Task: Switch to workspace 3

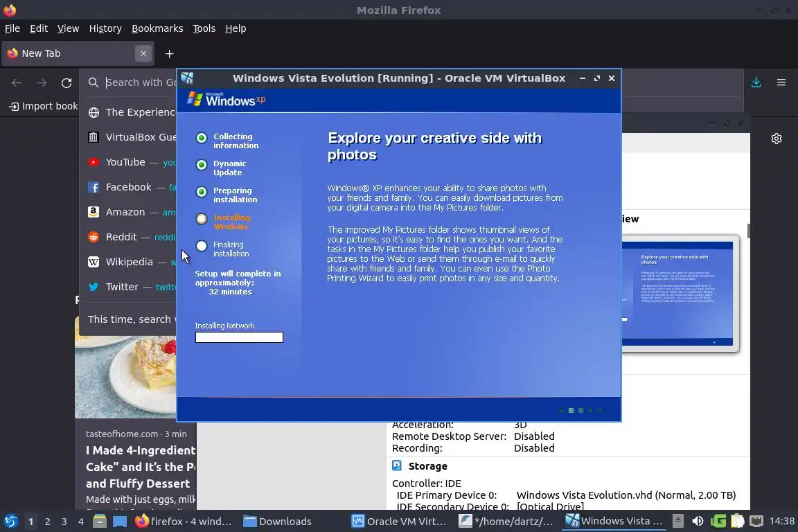Action: (64, 522)
